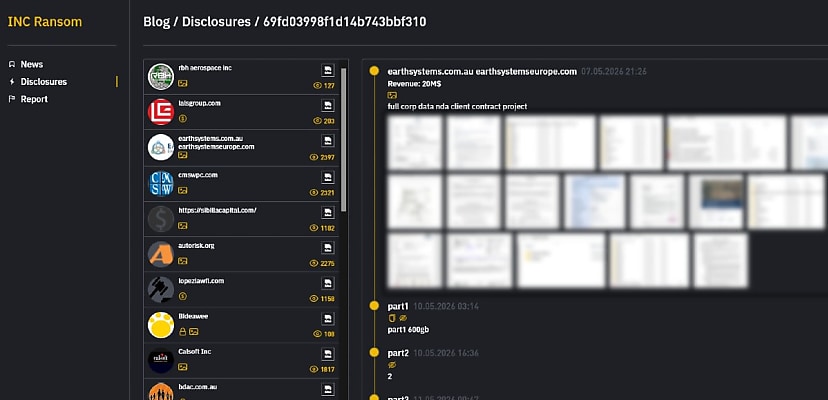
Task: Click the grey dollar-sign avatar
Action: click(x=161, y=219)
